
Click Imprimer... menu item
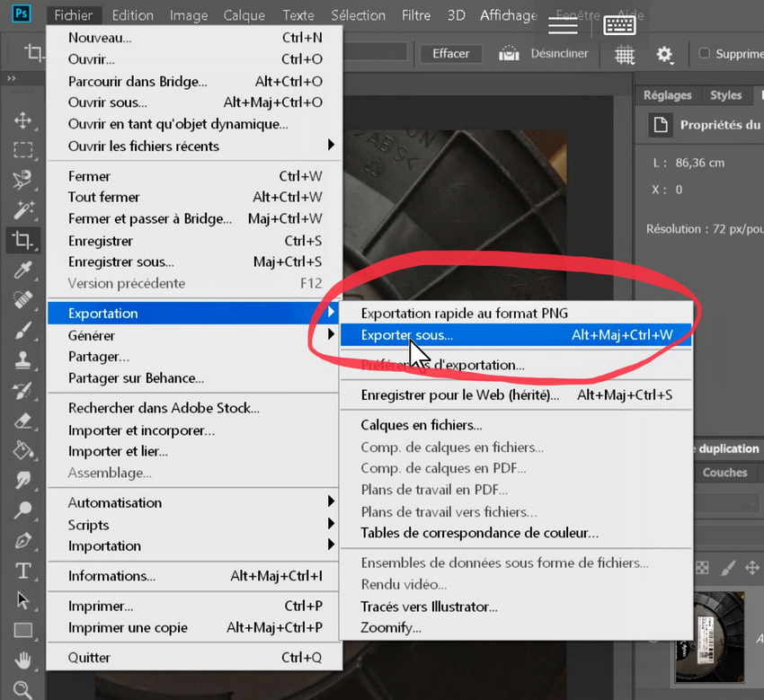(194, 606)
